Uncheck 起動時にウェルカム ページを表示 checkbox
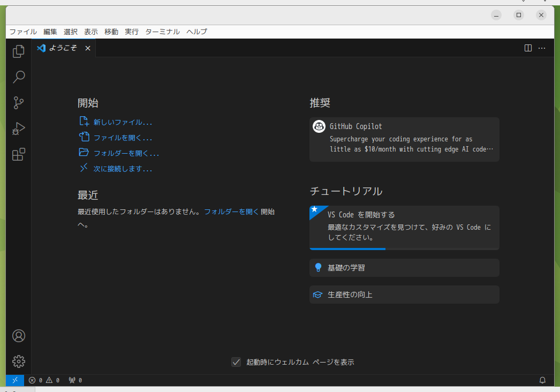Image resolution: width=560 pixels, height=392 pixels. point(236,362)
